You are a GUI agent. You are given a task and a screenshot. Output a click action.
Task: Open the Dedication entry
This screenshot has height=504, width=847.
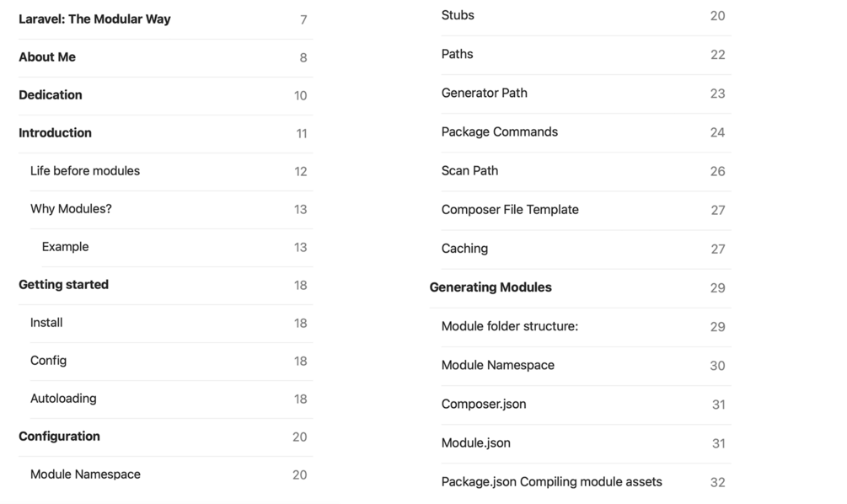pyautogui.click(x=51, y=95)
